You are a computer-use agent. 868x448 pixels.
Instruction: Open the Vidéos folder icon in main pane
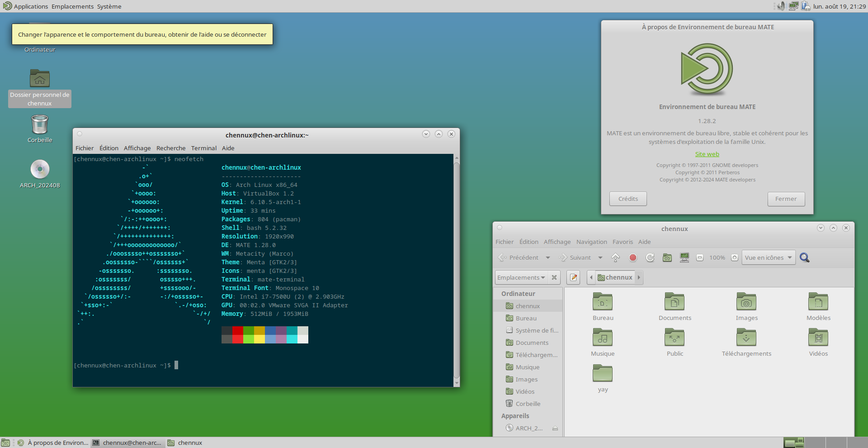point(818,338)
